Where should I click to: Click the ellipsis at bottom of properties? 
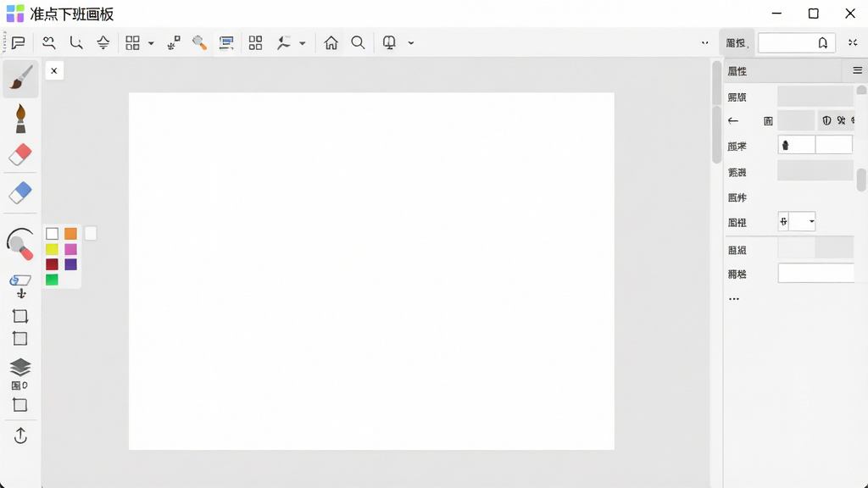(x=734, y=299)
